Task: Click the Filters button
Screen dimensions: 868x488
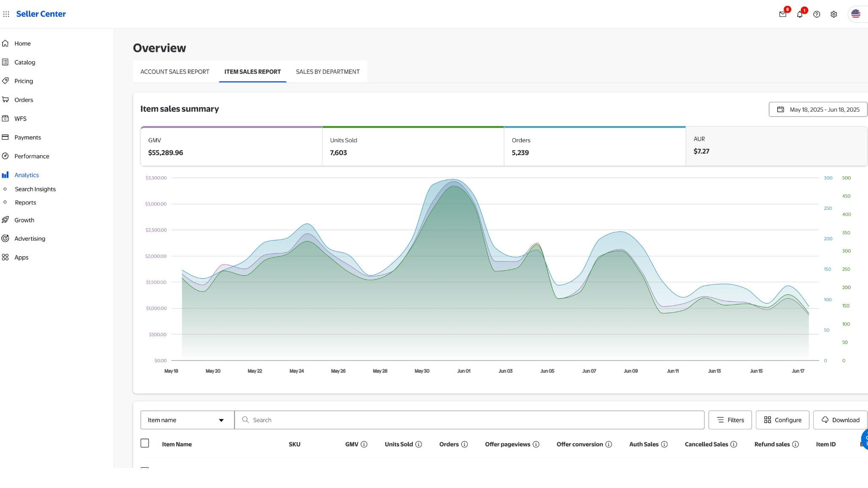Action: (x=730, y=420)
